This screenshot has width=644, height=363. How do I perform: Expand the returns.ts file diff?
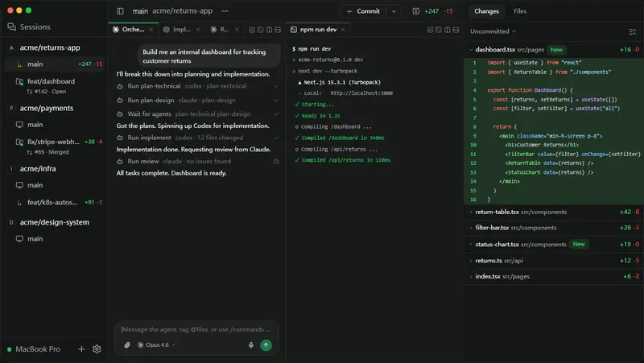[554, 260]
